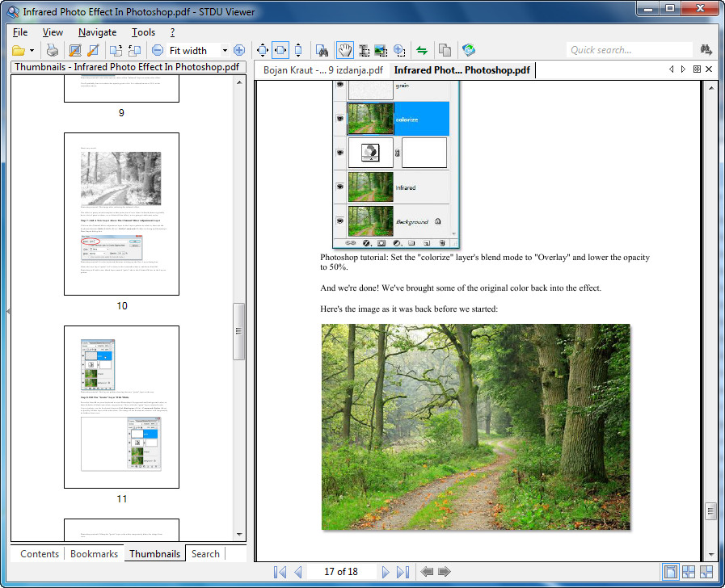Viewport: 725px width, 588px height.
Task: Switch to the Bookmarks panel tab
Action: 94,554
